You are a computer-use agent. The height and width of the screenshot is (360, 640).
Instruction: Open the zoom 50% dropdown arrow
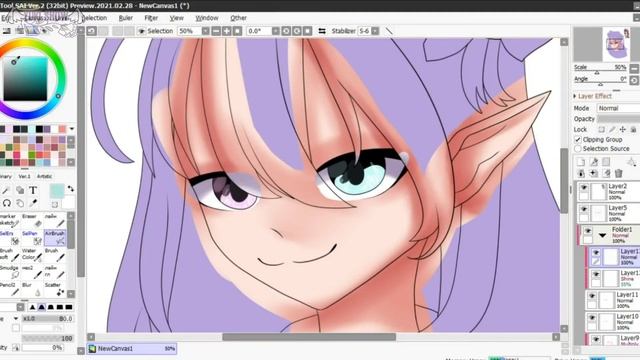click(205, 31)
